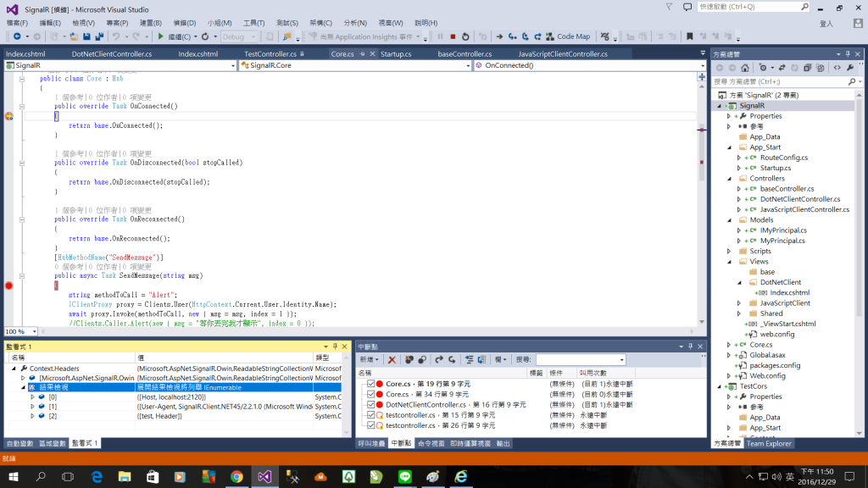The height and width of the screenshot is (488, 868).
Task: Click the Step Into icon
Action: (x=513, y=36)
